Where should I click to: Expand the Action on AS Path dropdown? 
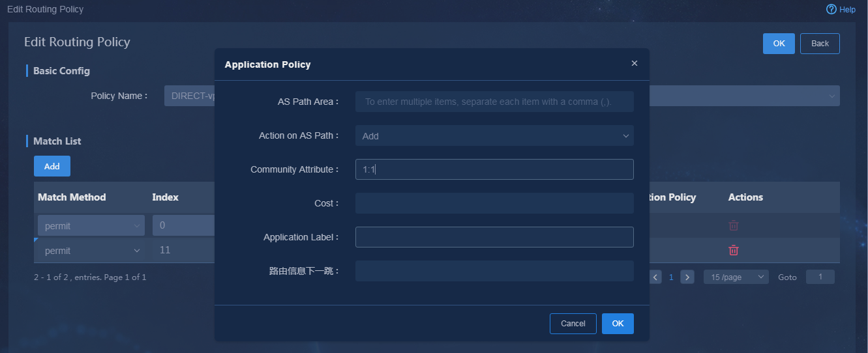(494, 135)
